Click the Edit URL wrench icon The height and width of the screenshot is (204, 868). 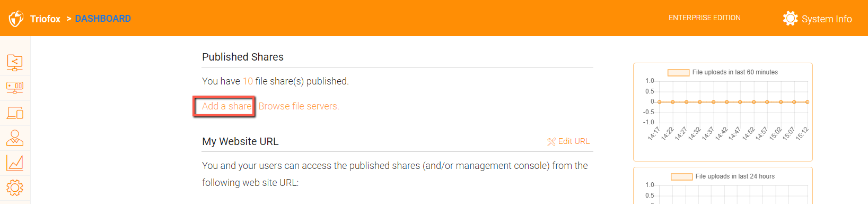click(x=551, y=141)
